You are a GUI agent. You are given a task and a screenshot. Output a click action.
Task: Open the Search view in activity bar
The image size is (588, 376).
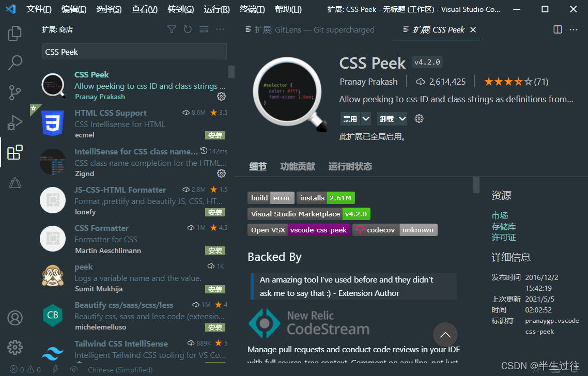[x=15, y=62]
